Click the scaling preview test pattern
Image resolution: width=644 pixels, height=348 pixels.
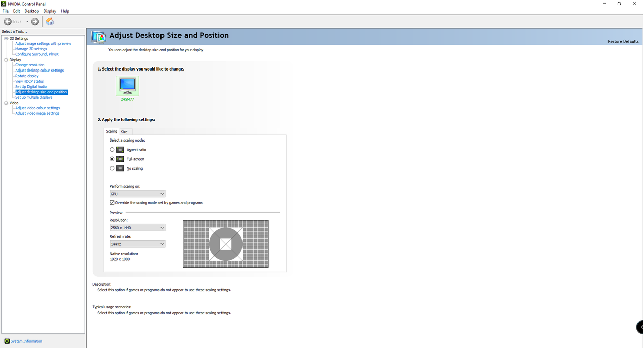pos(225,244)
